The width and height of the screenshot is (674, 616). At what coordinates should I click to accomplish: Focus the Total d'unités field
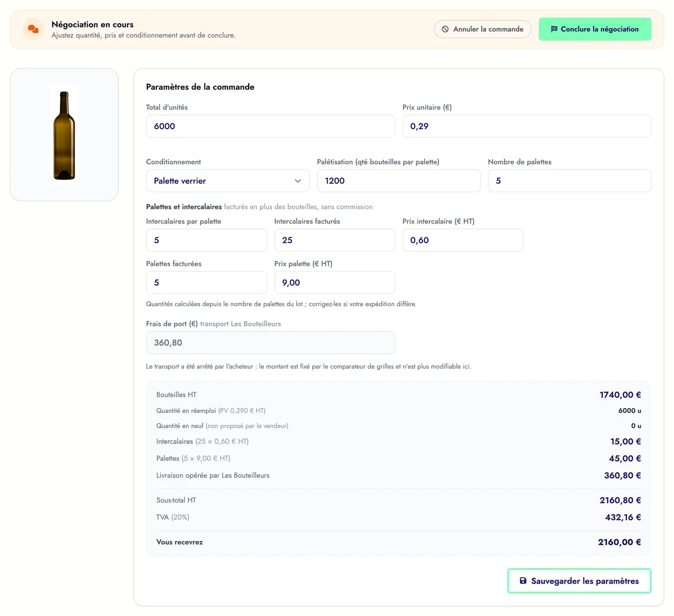270,126
